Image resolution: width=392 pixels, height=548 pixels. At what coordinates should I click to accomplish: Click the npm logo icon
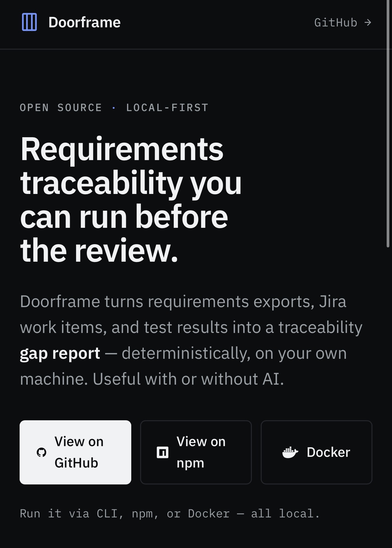162,452
